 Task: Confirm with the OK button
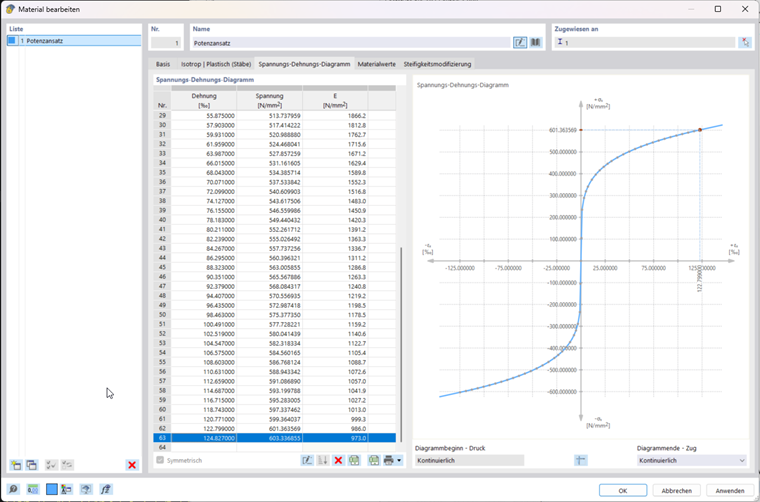tap(623, 490)
